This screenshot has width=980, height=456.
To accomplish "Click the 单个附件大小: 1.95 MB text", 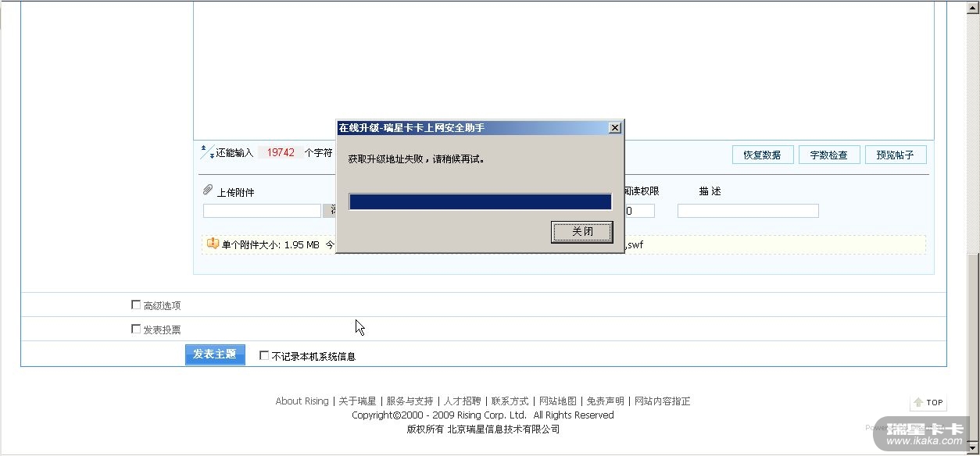I will coord(270,245).
